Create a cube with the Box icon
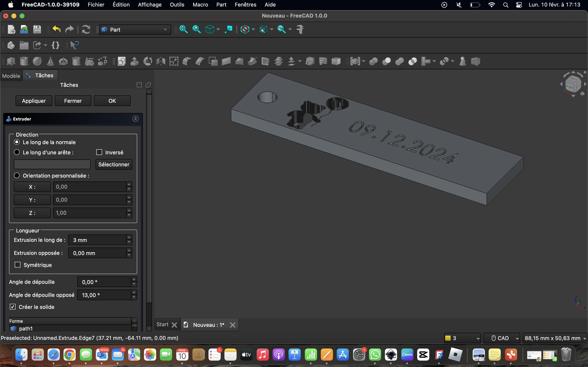 (11, 61)
